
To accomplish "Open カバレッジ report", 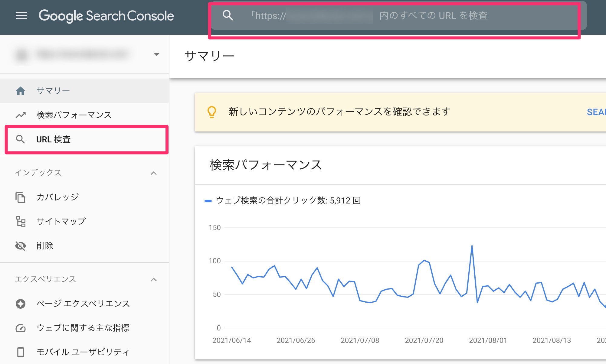I will coord(84,197).
